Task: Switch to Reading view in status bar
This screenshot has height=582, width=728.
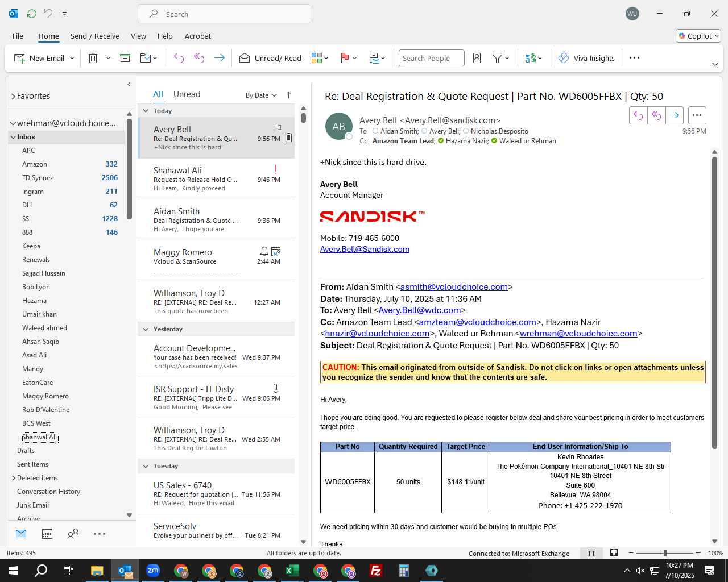Action: pos(614,553)
